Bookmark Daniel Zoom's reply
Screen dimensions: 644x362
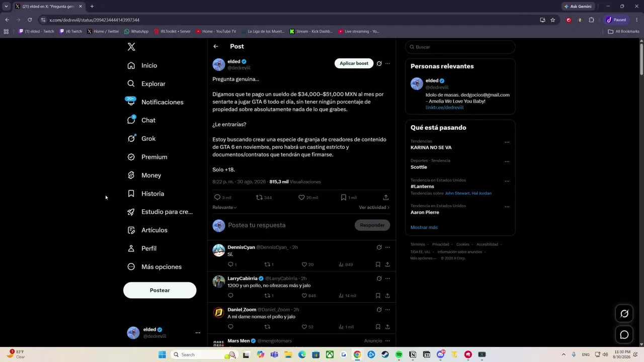[378, 327]
